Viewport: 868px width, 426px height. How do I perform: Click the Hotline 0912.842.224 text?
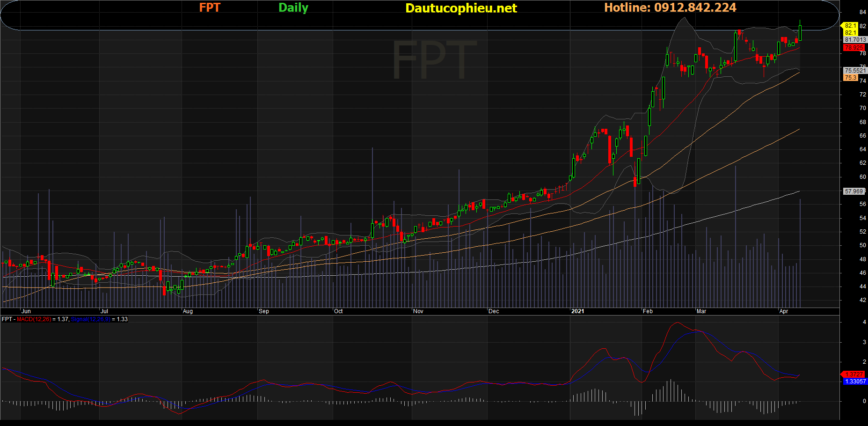click(670, 7)
